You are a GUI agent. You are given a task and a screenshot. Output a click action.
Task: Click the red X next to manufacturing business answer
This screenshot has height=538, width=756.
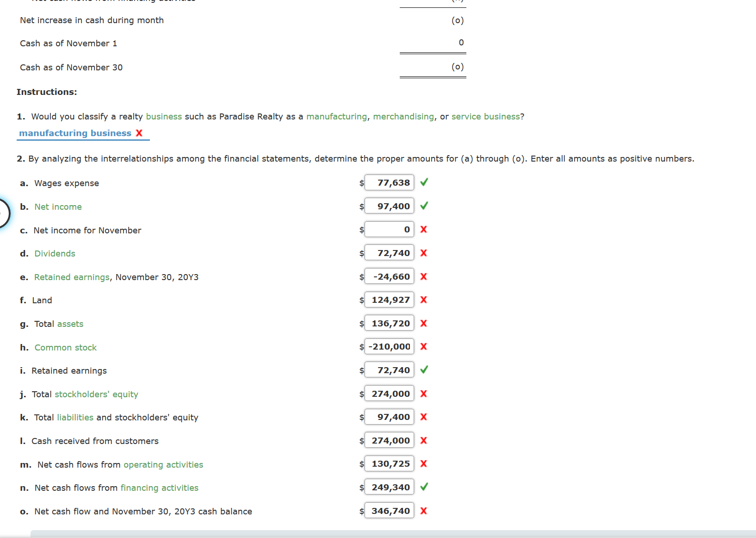139,133
